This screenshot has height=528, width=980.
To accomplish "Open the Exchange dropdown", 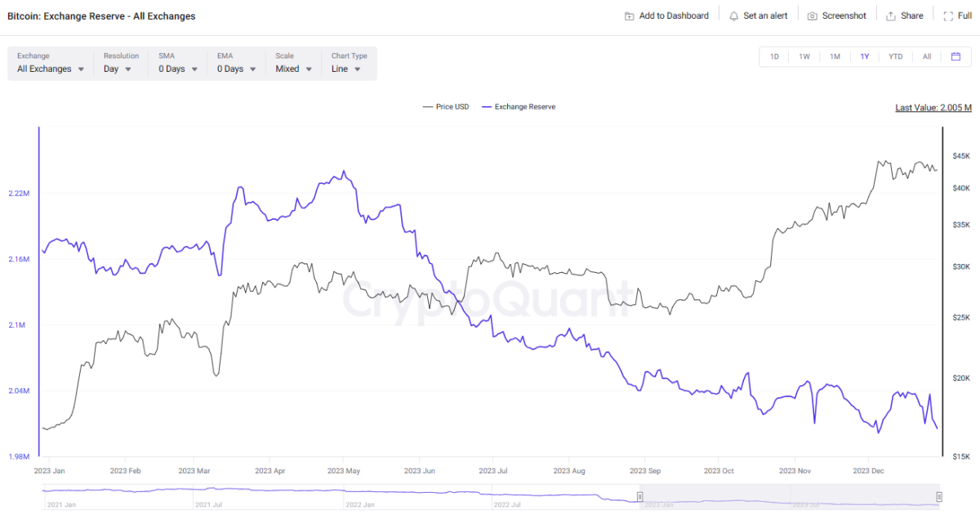I will coord(51,69).
